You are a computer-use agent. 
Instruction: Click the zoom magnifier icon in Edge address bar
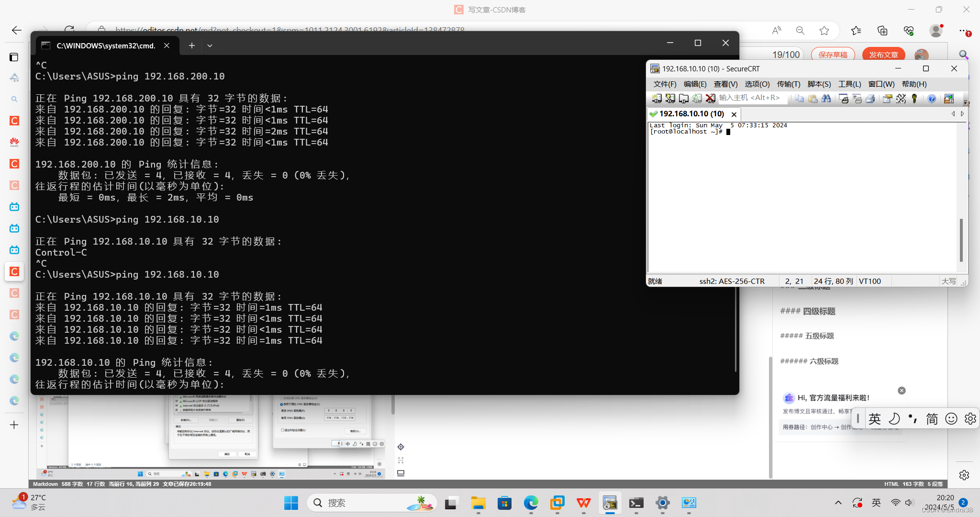tap(800, 31)
